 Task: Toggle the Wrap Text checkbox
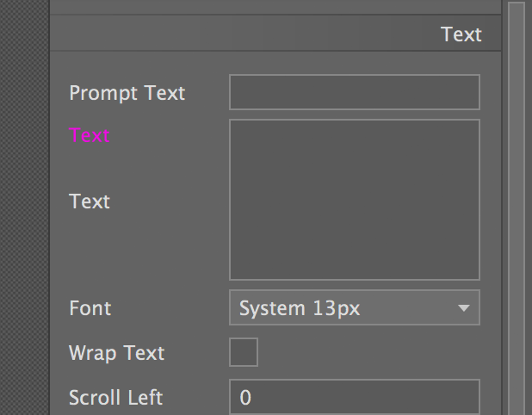click(243, 352)
